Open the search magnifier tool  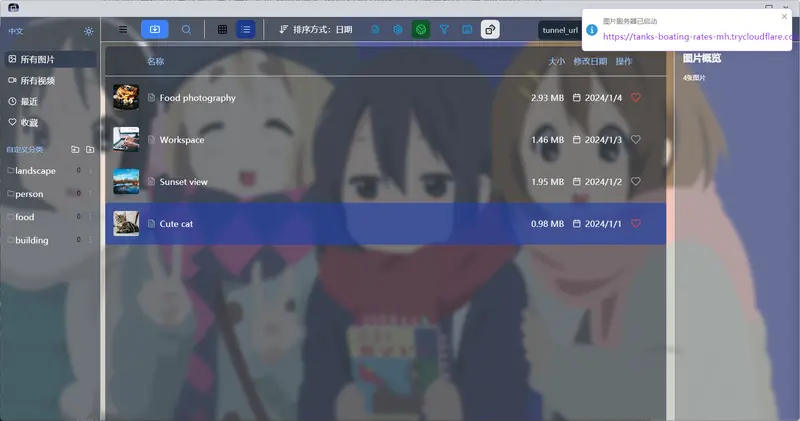pyautogui.click(x=186, y=30)
